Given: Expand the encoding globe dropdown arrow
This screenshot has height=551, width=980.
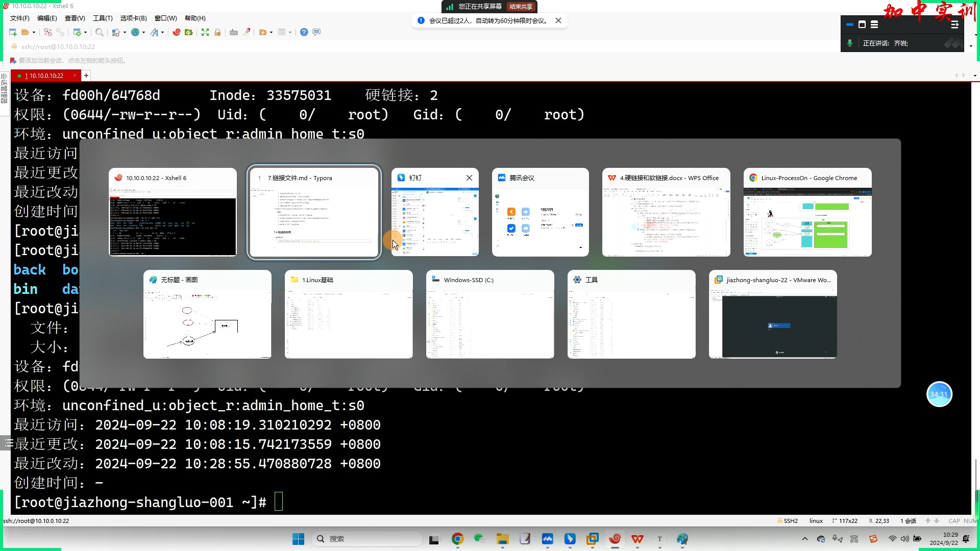Looking at the screenshot, I should [x=143, y=32].
